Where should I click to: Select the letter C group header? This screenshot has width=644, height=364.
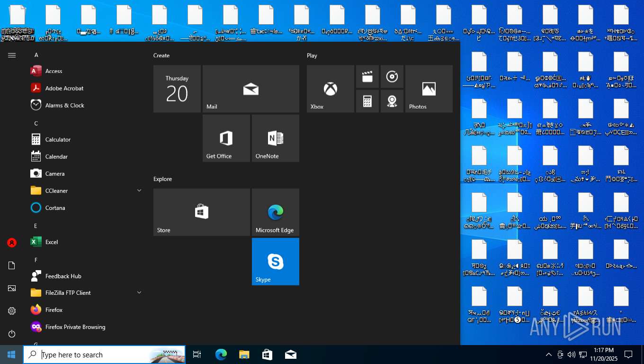[36, 123]
